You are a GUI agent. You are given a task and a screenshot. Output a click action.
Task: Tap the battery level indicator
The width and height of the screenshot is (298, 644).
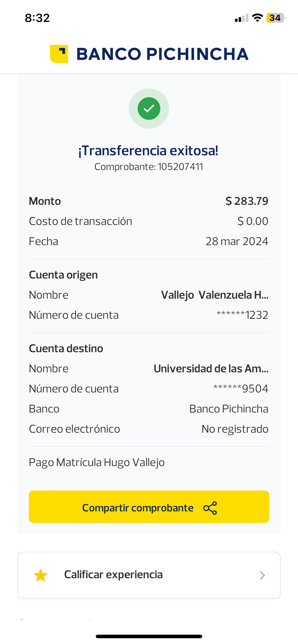pos(276,18)
